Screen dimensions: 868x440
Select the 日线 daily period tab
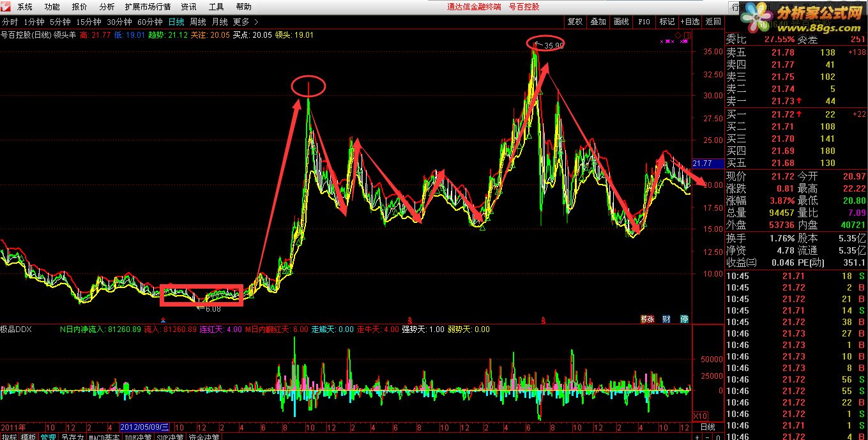tap(176, 22)
